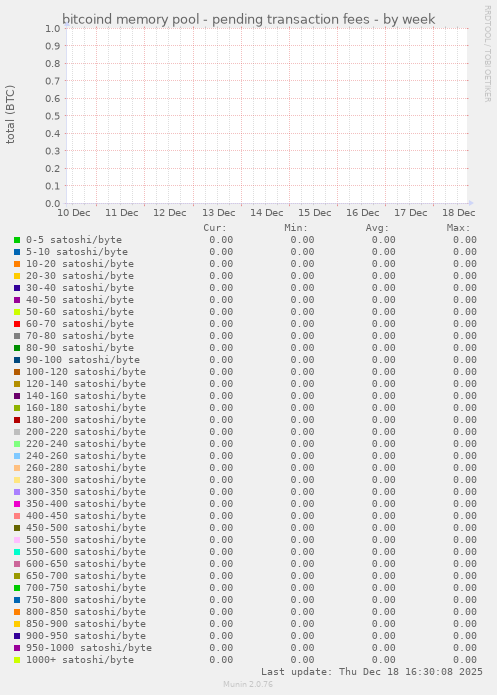The image size is (497, 695).
Task: Click the '140-160 satoshi/byte' legend label
Action: 86,396
